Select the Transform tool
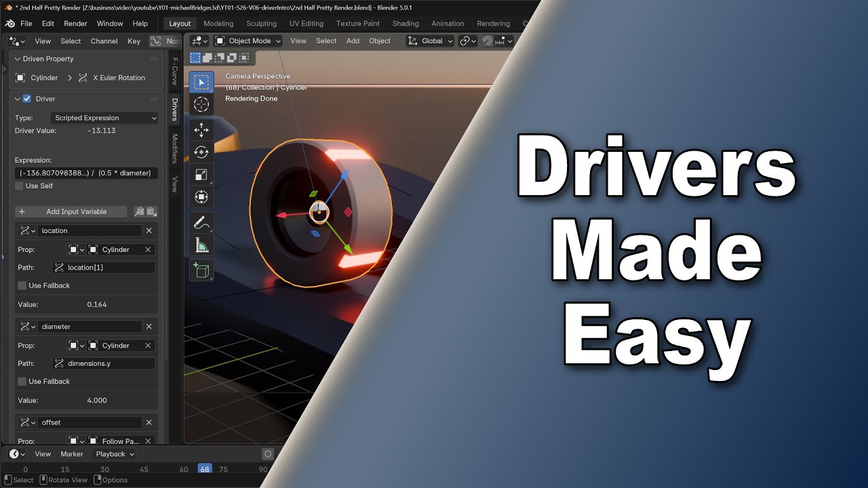Screen dimensions: 868x488 pos(201,197)
